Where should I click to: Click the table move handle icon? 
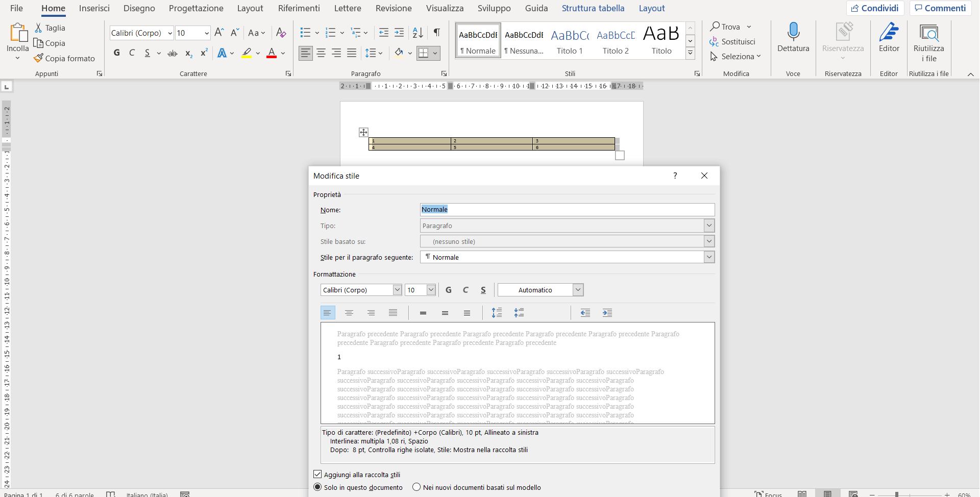click(363, 132)
